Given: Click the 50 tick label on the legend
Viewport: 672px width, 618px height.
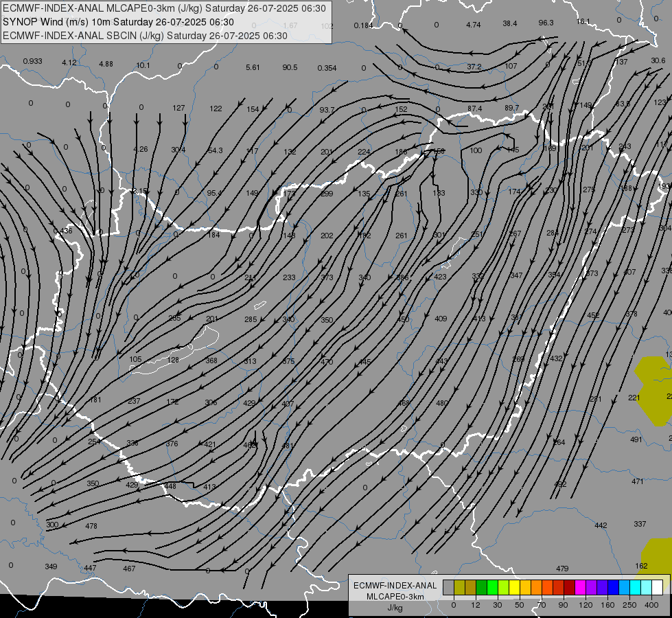Looking at the screenshot, I should pos(520,605).
